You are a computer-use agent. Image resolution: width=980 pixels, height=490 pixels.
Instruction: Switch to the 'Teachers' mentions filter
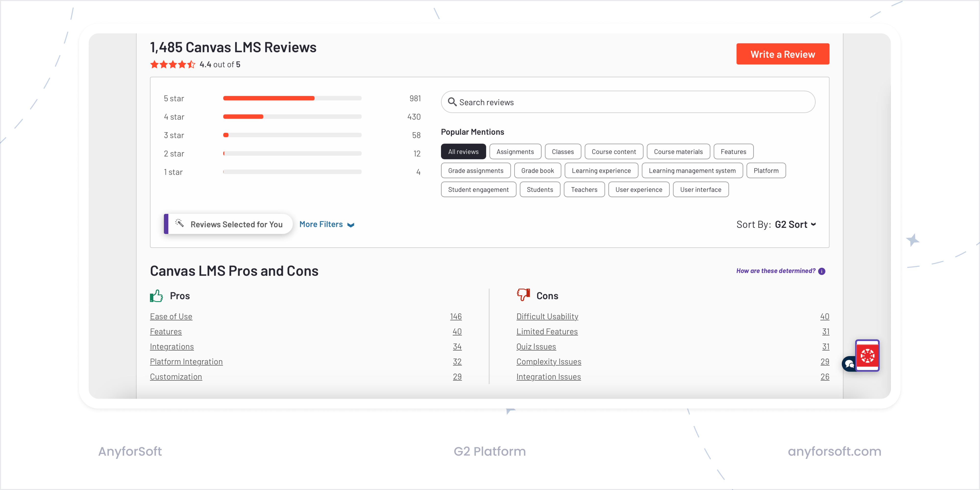(584, 189)
